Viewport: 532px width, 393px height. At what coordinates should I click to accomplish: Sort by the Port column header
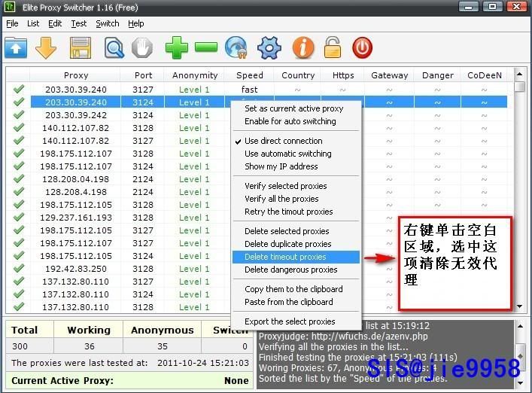143,75
